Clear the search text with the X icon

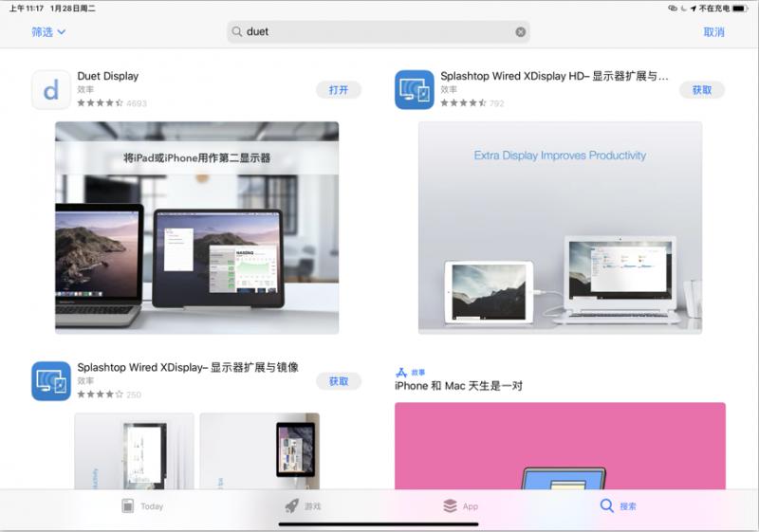click(x=520, y=32)
